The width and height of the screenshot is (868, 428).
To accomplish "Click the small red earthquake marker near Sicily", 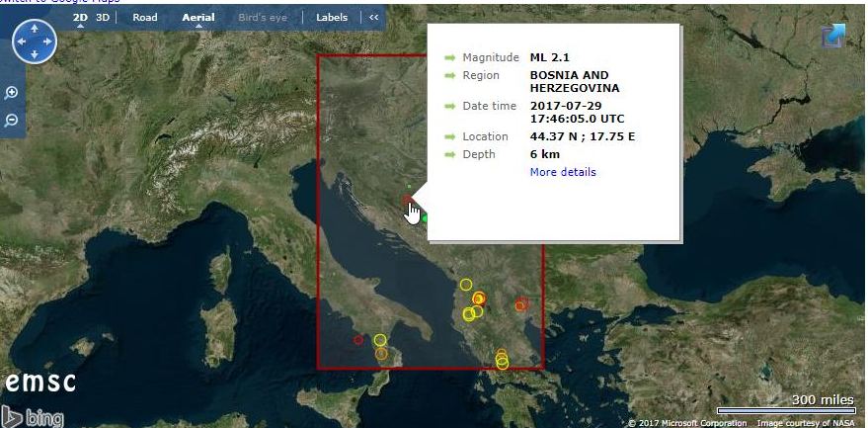I will (358, 340).
